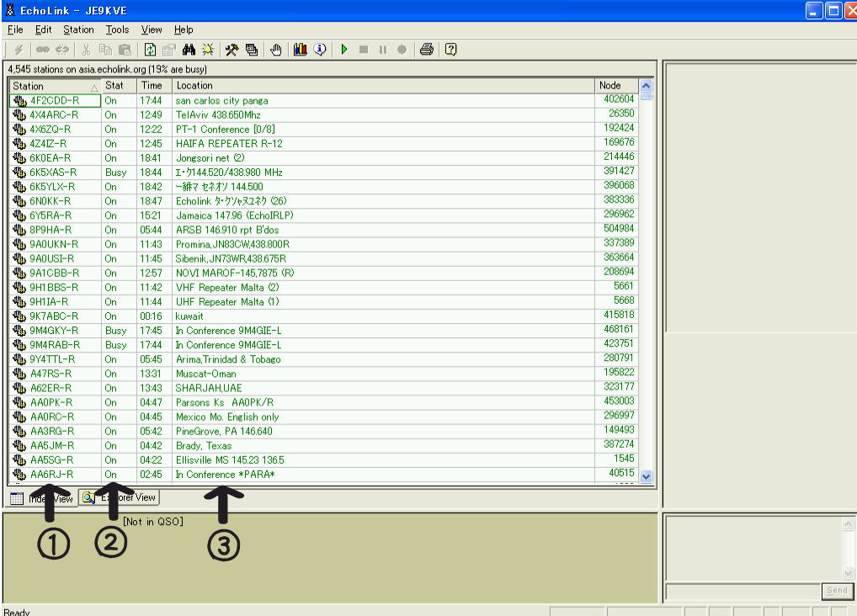Click the hand icon in the toolbar
Viewport: 857px width, 616px height.
click(276, 50)
